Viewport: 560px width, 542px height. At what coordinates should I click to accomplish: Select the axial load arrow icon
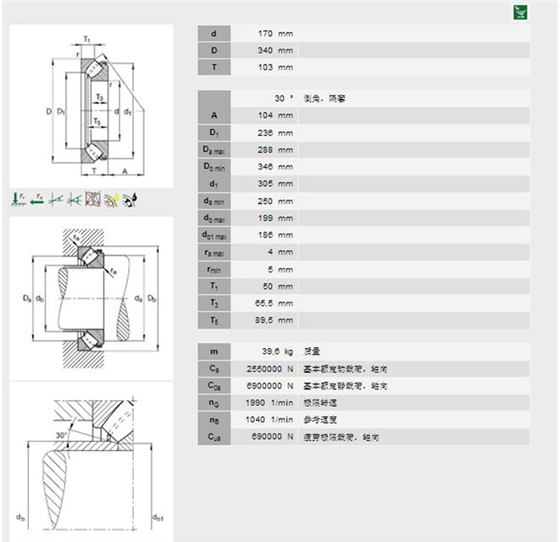pos(37,199)
